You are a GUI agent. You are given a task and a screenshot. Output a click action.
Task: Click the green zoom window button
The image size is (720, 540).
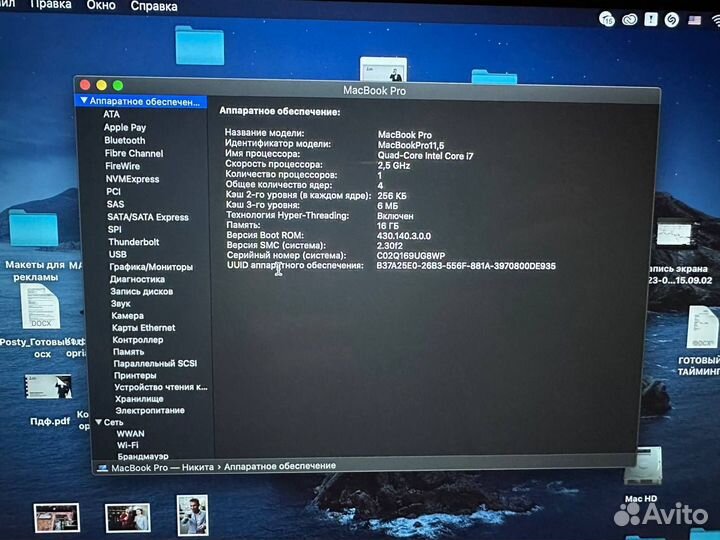point(118,85)
